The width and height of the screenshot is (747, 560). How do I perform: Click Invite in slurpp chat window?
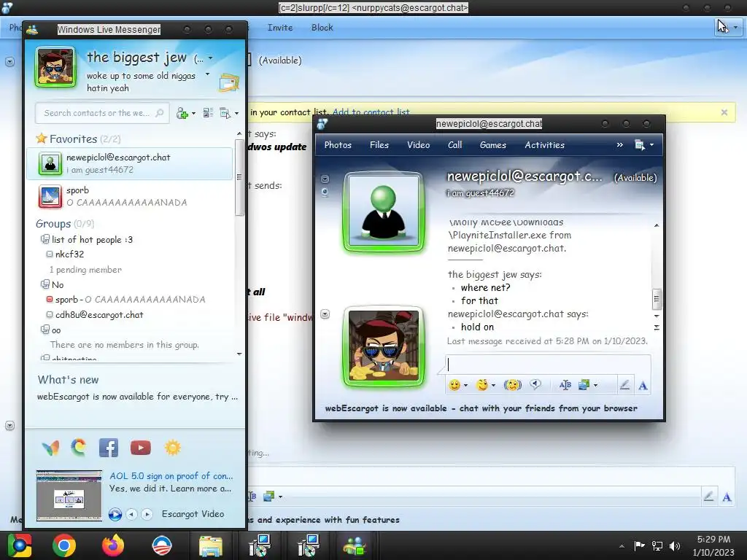[280, 28]
